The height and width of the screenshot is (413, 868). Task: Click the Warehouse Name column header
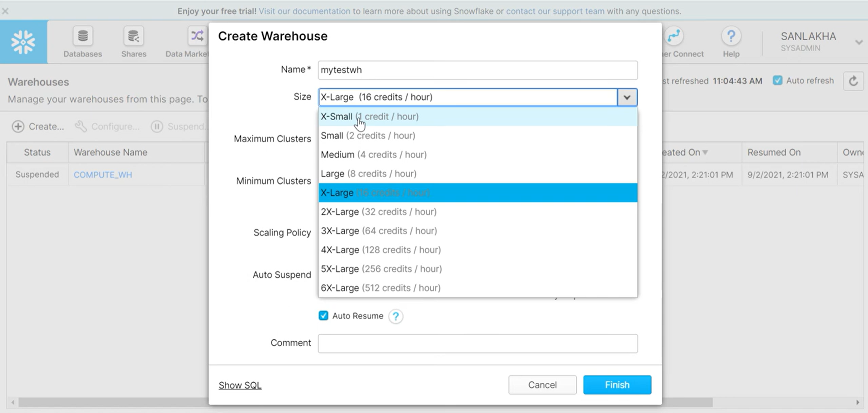click(x=136, y=152)
